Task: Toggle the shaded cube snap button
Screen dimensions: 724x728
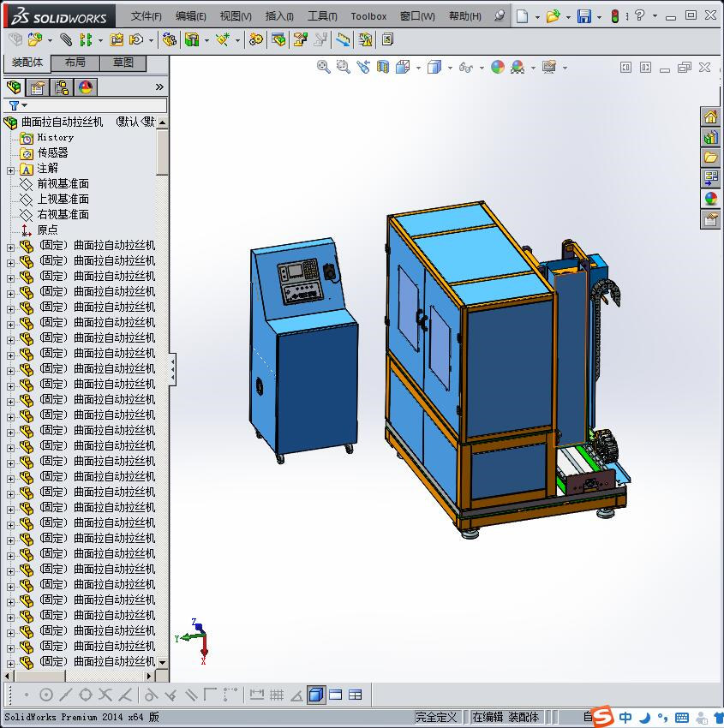Action: [316, 695]
